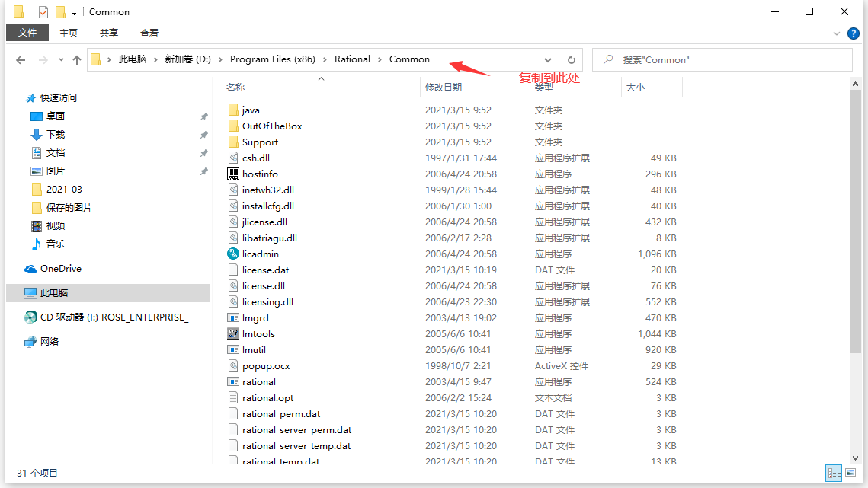Click the rational application icon
868x488 pixels.
pyautogui.click(x=233, y=381)
